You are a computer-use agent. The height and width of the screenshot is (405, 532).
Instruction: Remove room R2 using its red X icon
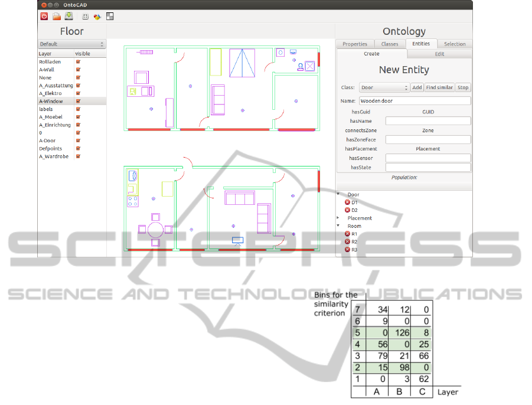(x=347, y=242)
